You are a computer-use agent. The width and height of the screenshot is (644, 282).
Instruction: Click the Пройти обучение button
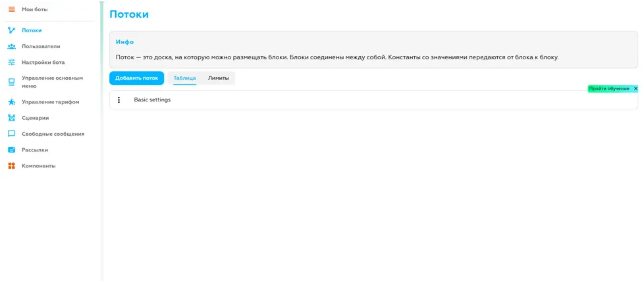(x=608, y=88)
